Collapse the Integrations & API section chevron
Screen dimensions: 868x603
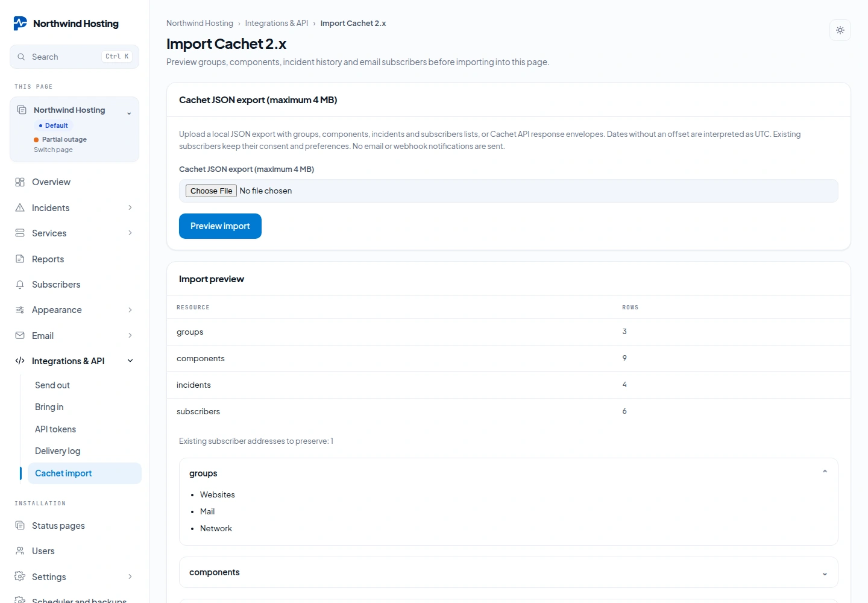tap(130, 361)
